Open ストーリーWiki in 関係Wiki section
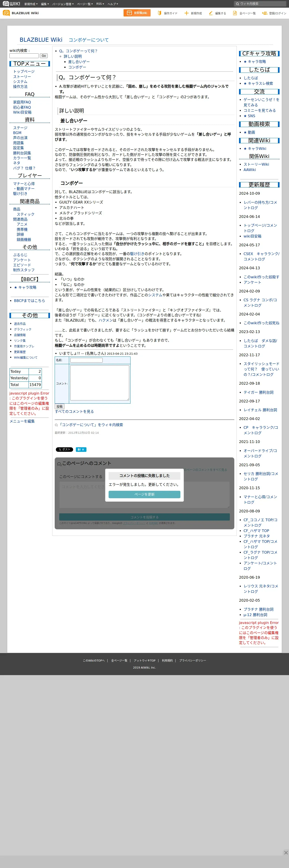289x868 pixels. [x=256, y=164]
